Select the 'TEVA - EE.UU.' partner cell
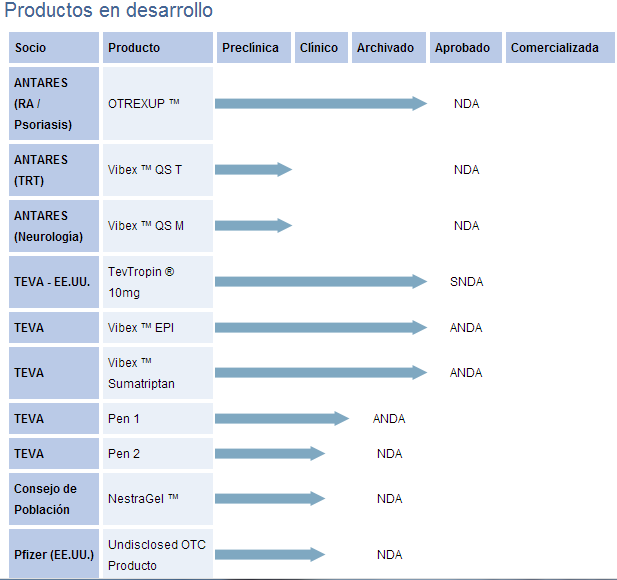The image size is (617, 580). (x=54, y=282)
